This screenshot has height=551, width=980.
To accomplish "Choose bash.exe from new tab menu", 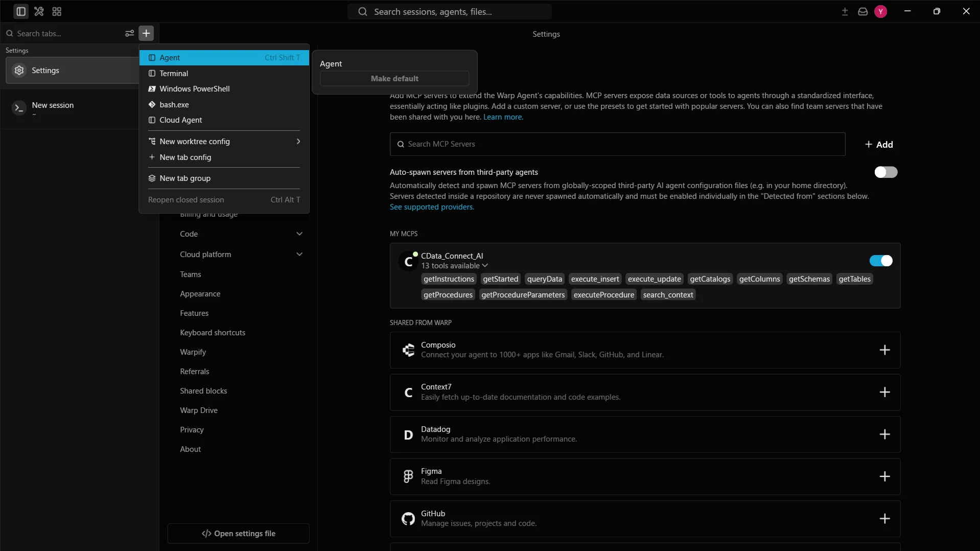I will (224, 105).
